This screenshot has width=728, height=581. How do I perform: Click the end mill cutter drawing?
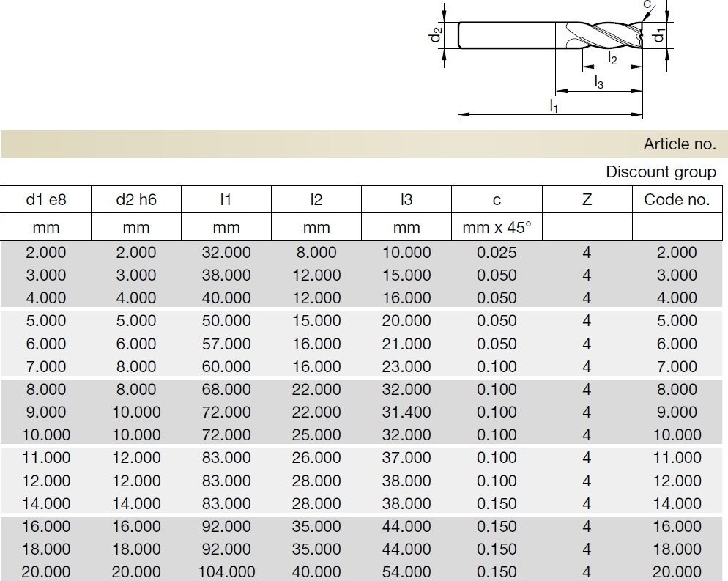point(549,35)
